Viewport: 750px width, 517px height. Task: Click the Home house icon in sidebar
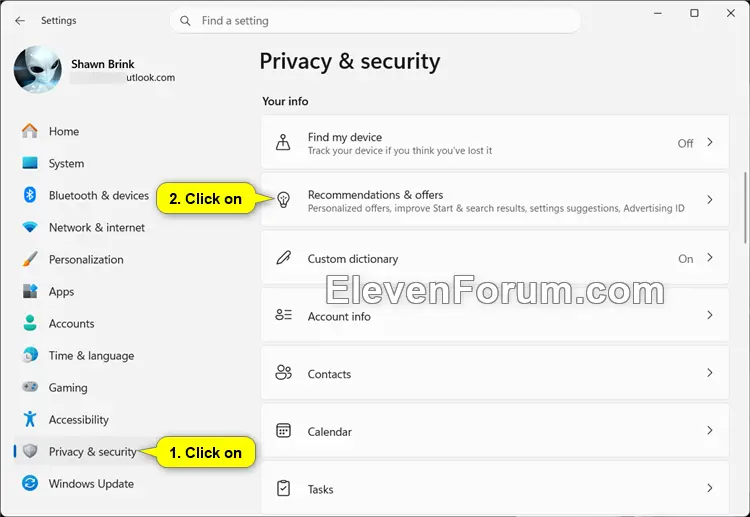(30, 131)
